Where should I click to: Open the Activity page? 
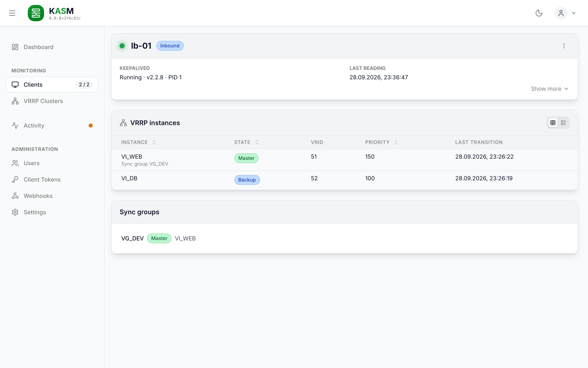52,126
